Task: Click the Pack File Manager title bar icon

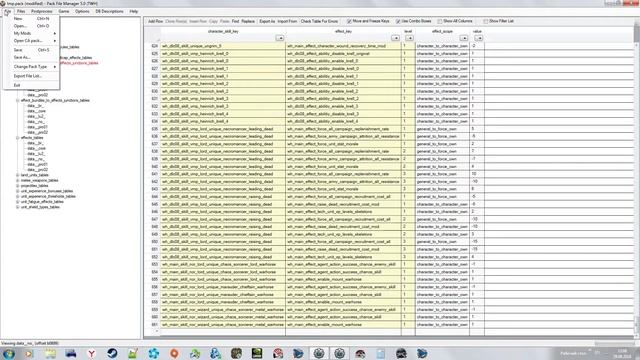Action: [x=3, y=3]
